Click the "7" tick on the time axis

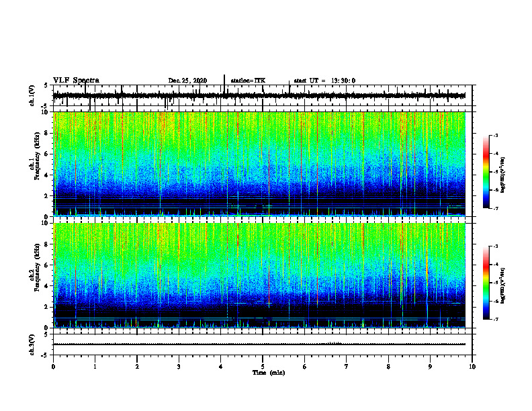click(347, 367)
